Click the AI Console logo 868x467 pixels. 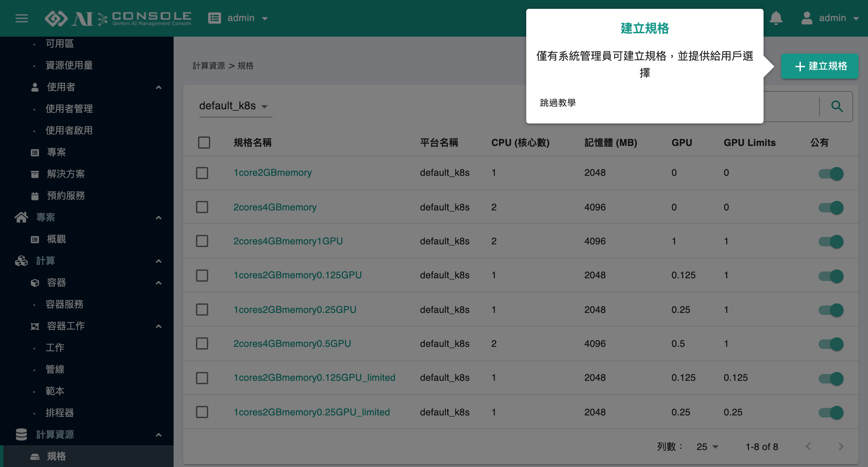(x=118, y=18)
